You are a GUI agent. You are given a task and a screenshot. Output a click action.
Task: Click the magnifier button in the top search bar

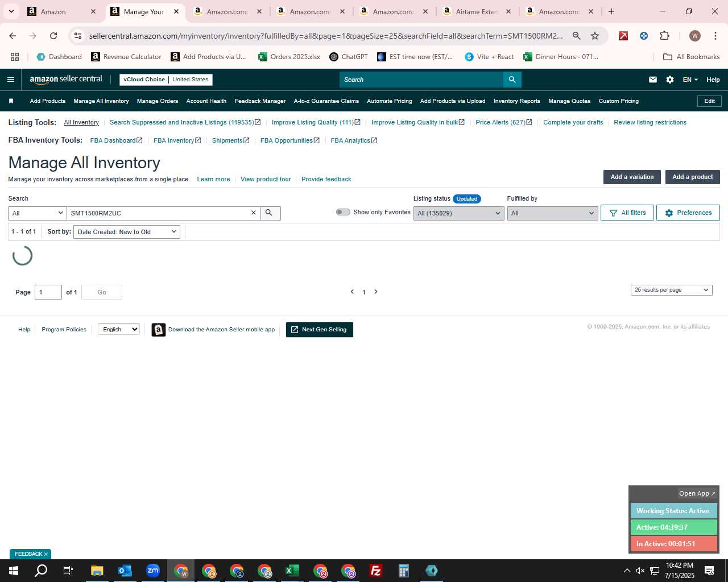click(512, 80)
